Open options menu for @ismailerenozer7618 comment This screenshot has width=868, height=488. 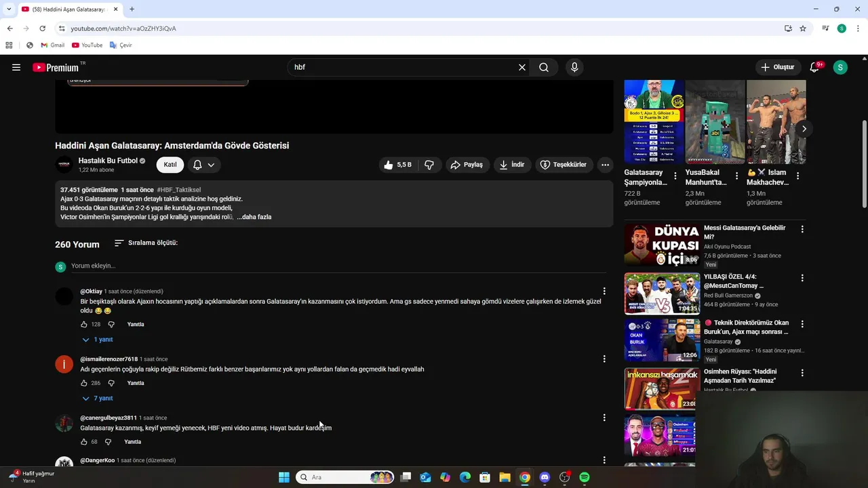pyautogui.click(x=604, y=359)
